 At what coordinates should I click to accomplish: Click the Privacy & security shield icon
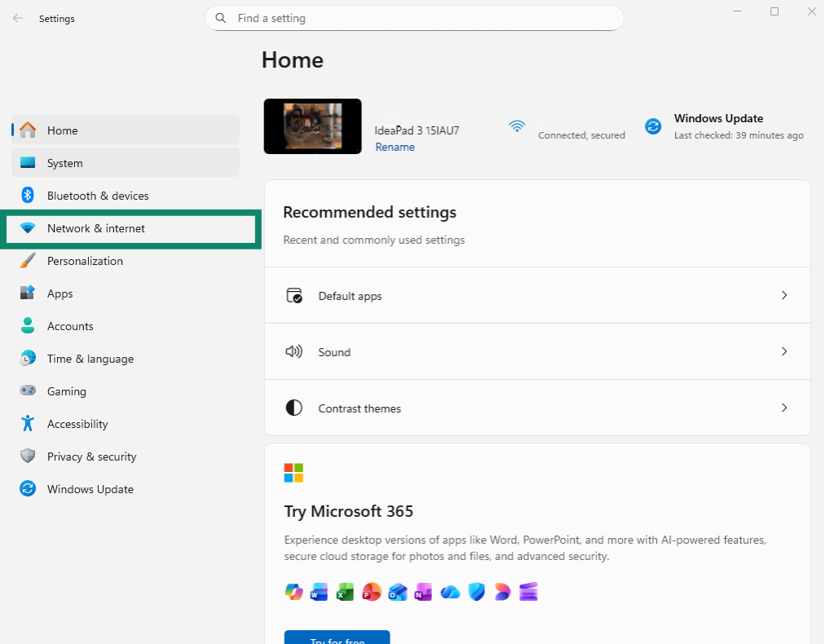28,456
